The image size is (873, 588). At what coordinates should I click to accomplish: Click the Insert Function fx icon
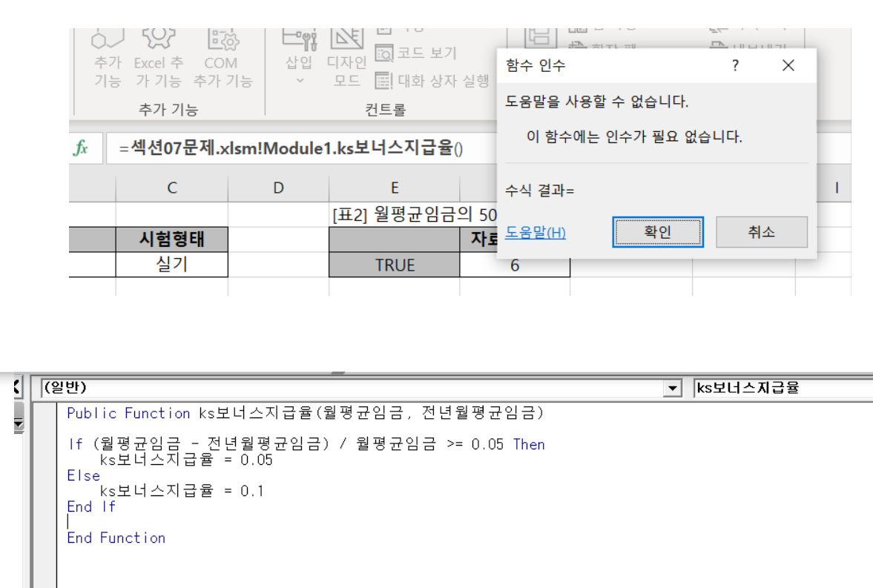click(x=80, y=148)
